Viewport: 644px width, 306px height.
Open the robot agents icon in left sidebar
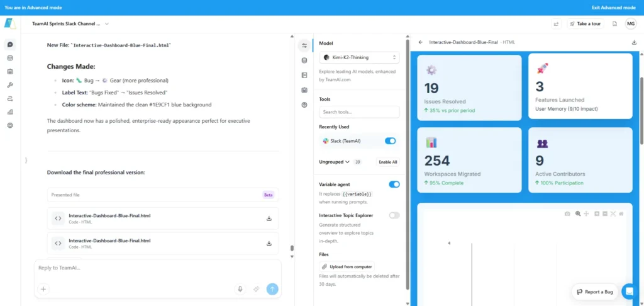tap(10, 72)
